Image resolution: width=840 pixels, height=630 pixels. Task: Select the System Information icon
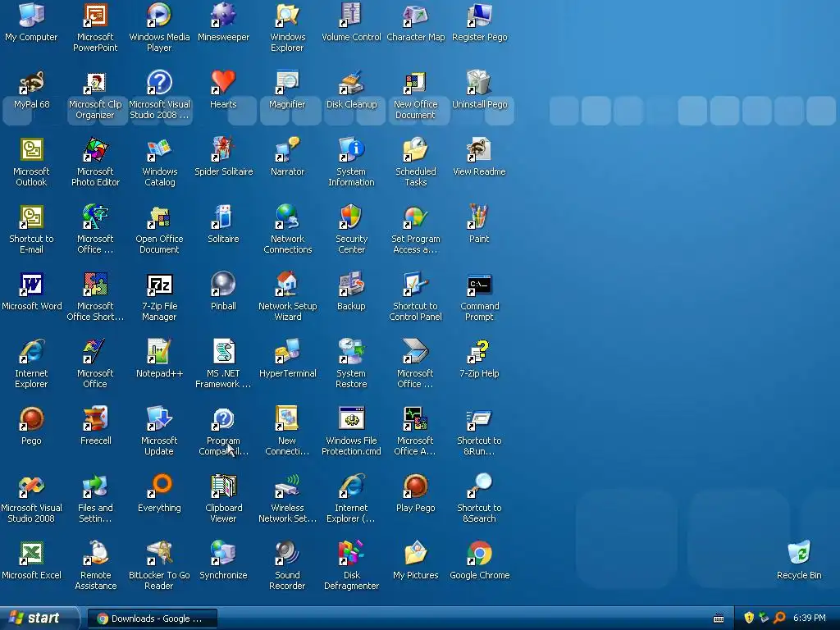click(x=351, y=149)
